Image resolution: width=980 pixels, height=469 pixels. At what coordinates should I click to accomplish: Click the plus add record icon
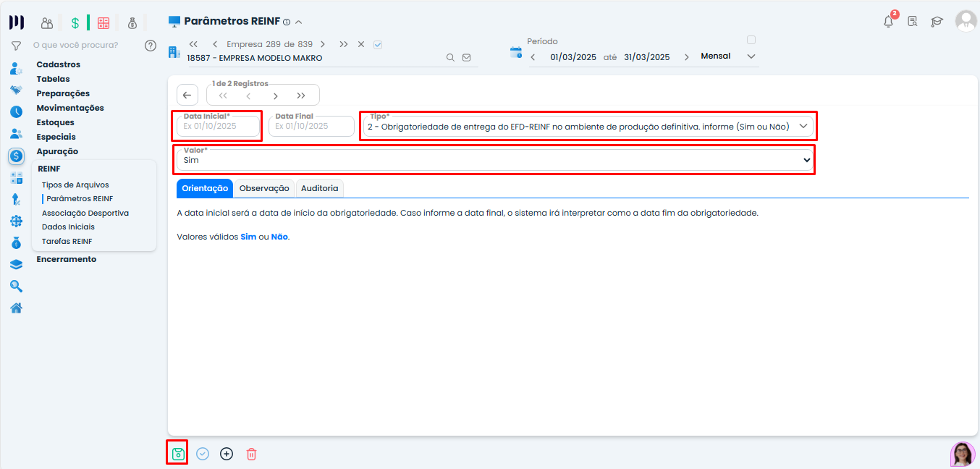click(x=227, y=454)
